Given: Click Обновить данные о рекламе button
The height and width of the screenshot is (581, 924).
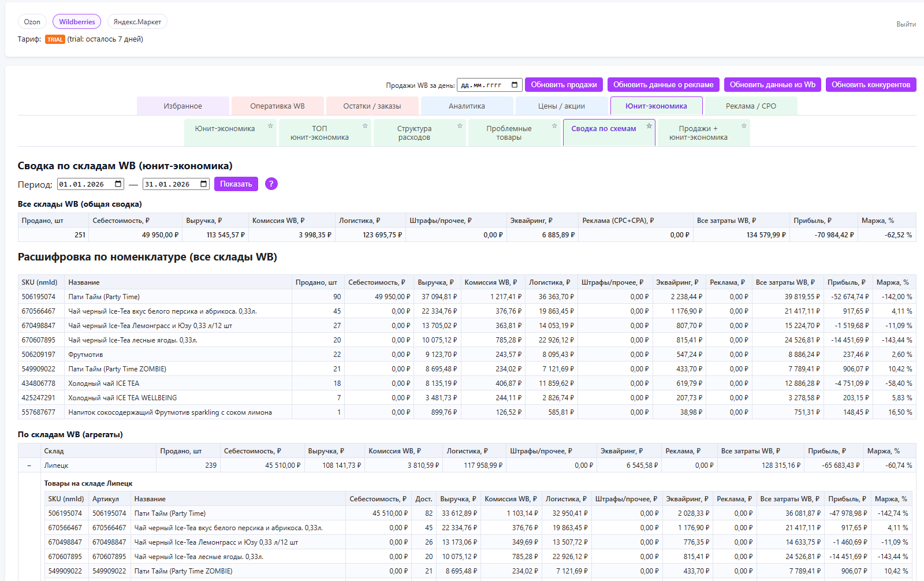Looking at the screenshot, I should tap(664, 85).
